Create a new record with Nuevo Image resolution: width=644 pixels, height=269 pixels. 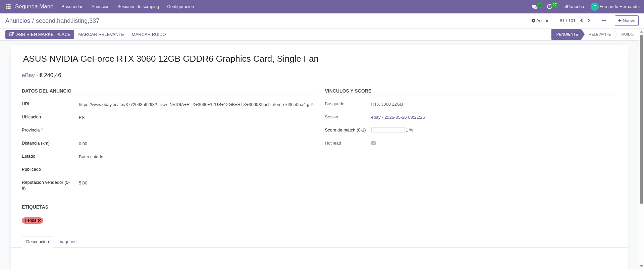(x=627, y=20)
